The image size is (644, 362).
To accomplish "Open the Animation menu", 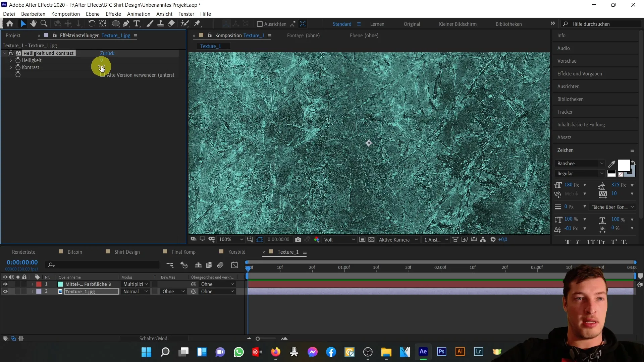I will tap(139, 14).
